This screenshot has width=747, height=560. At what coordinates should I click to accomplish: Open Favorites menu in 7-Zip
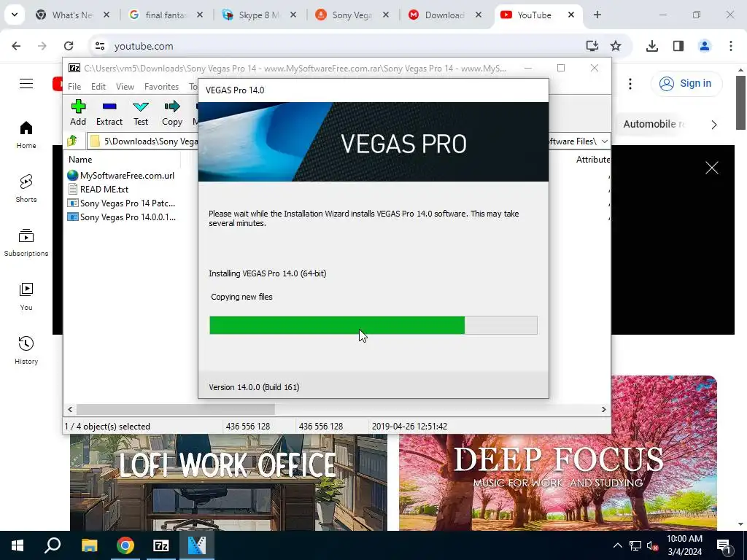161,86
